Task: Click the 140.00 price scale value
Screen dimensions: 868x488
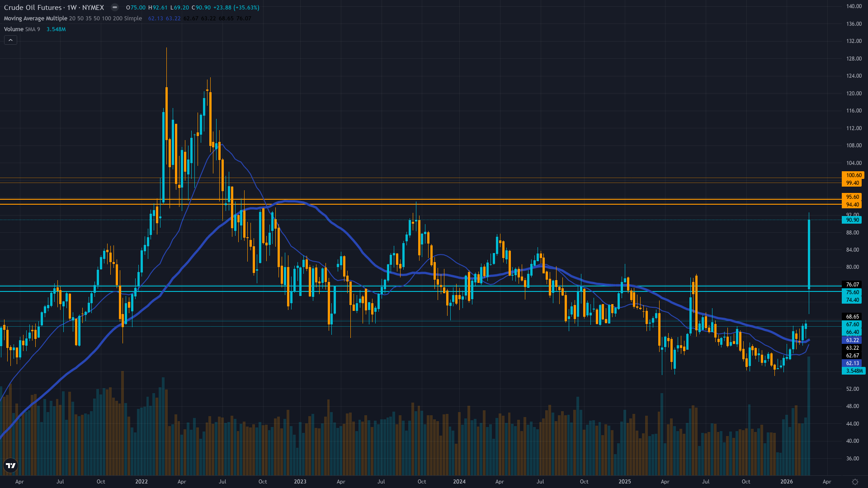Action: [x=854, y=6]
